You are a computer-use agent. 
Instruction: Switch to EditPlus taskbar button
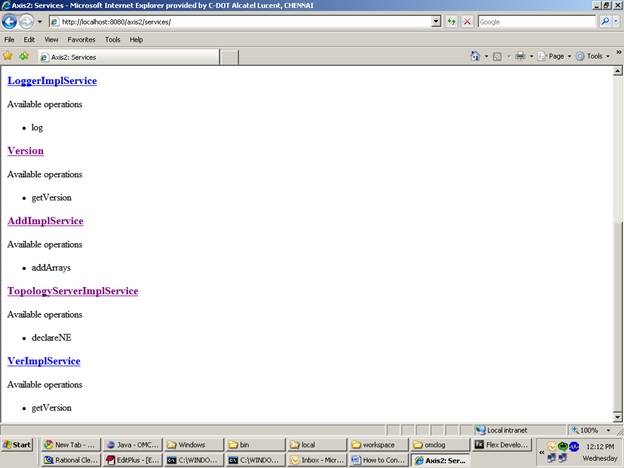click(x=133, y=460)
